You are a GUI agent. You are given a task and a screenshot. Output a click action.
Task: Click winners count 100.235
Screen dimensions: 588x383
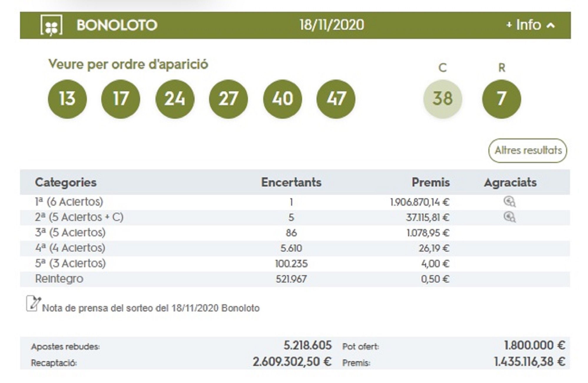click(x=291, y=264)
